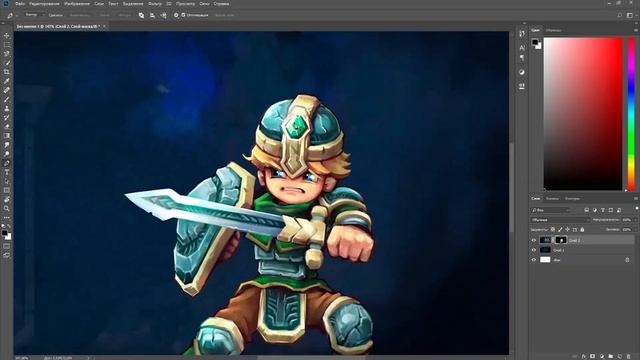Click the new group folder icon
640x360 pixels.
(x=611, y=356)
